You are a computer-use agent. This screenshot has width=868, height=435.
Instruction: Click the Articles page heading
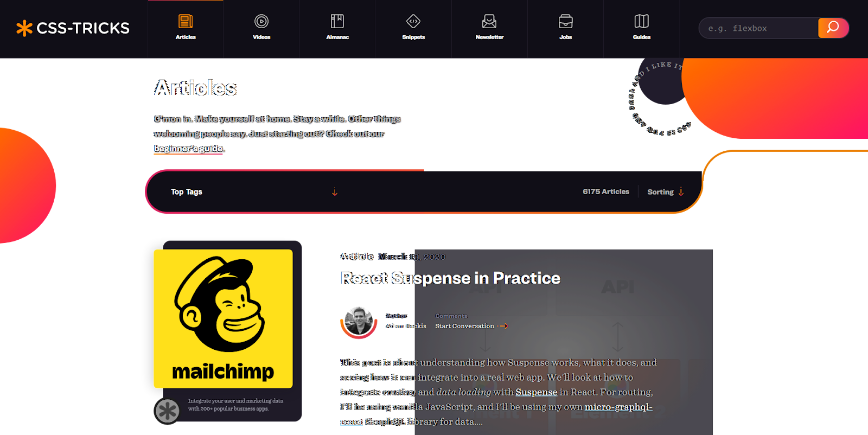click(x=195, y=88)
